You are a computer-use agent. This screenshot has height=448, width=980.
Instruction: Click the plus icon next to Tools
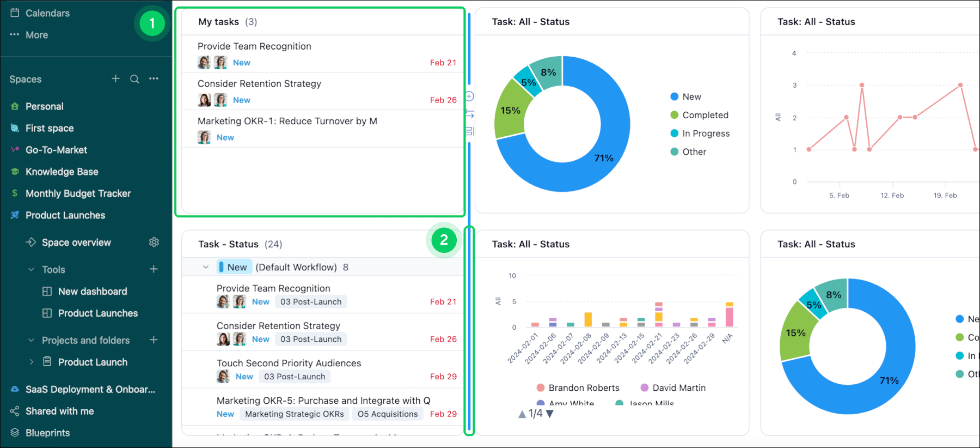[x=154, y=269]
